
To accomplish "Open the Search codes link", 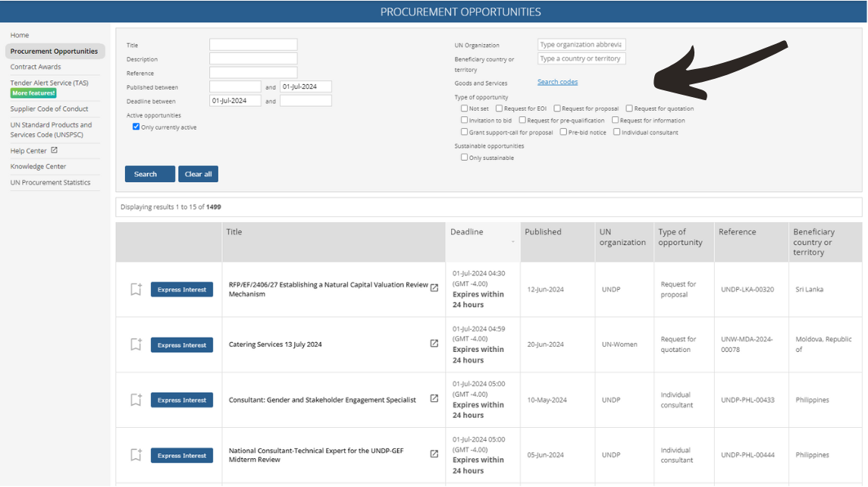I will point(557,82).
